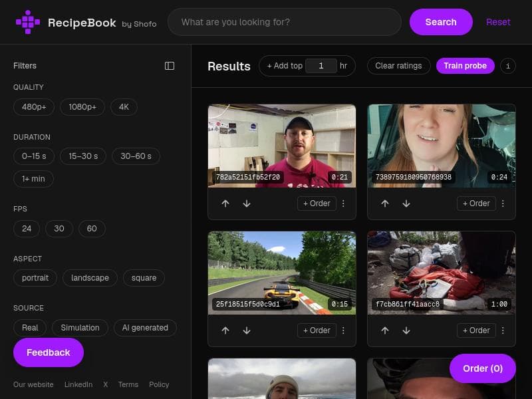
Task: Select the 30 FPS filter
Action: (x=59, y=229)
